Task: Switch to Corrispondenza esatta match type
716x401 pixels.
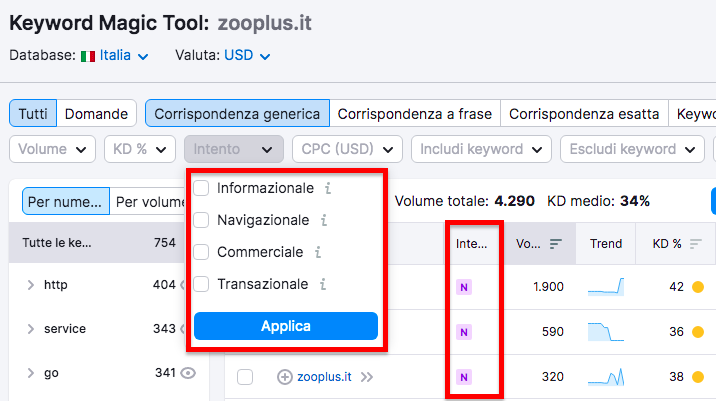Action: pyautogui.click(x=584, y=113)
